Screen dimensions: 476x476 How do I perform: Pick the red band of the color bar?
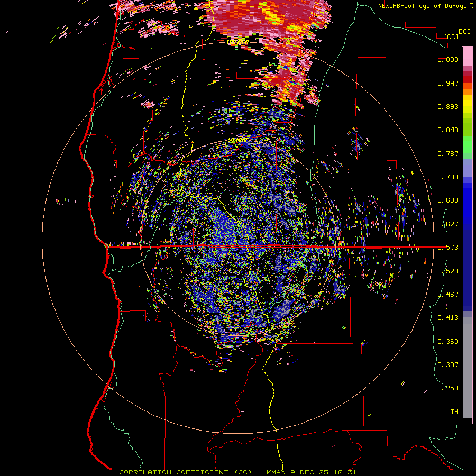point(467,79)
